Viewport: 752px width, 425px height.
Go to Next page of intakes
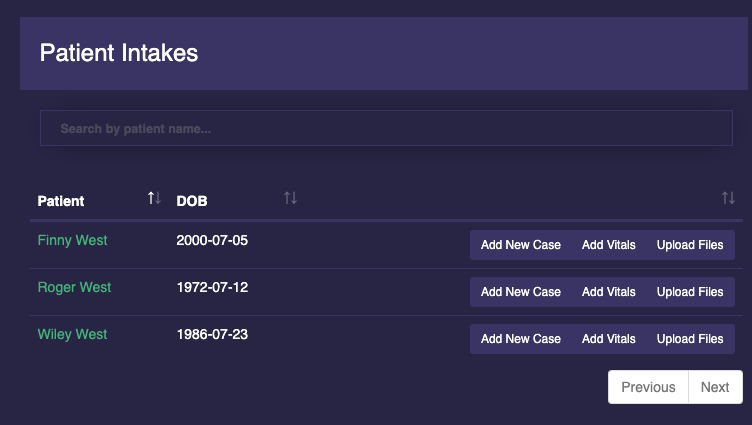click(x=715, y=387)
